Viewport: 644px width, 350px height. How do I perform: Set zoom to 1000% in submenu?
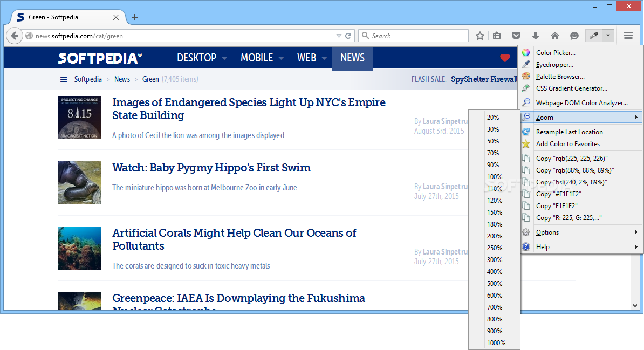[494, 343]
